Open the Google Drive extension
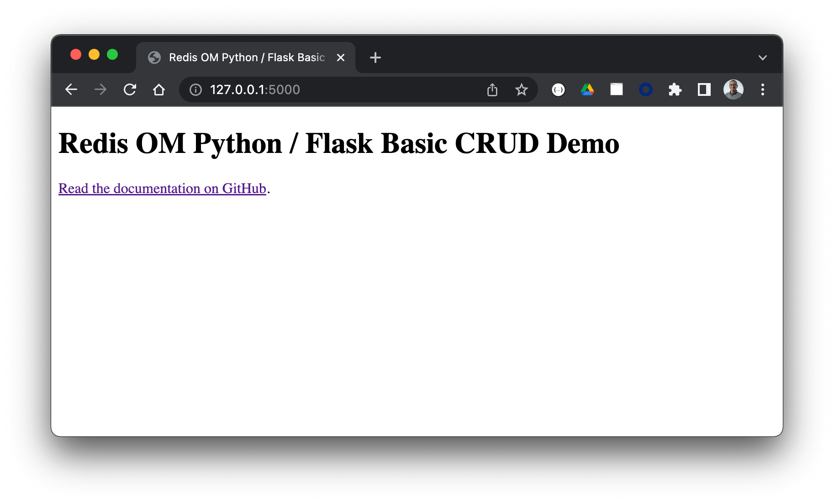This screenshot has height=504, width=834. [x=587, y=89]
